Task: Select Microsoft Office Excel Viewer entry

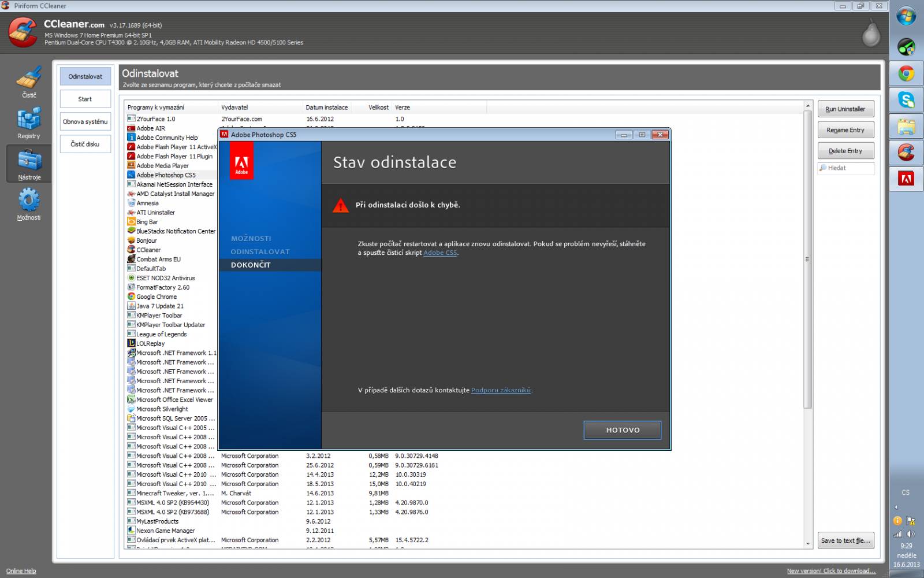Action: coord(171,400)
